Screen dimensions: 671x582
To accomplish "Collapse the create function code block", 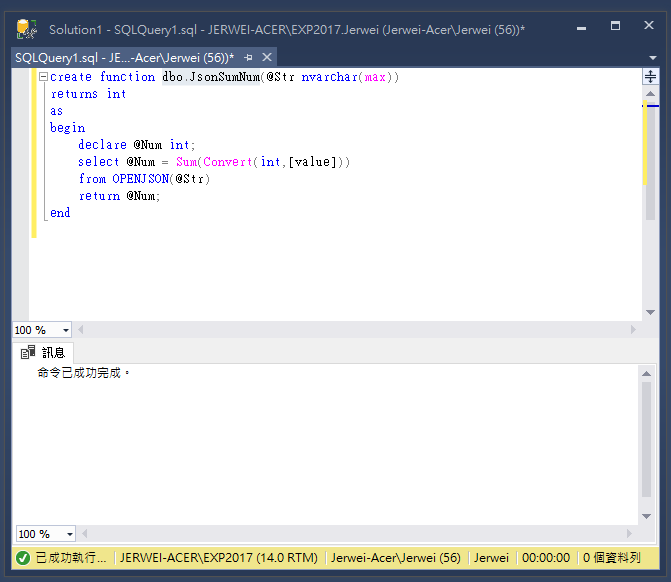I will point(43,77).
